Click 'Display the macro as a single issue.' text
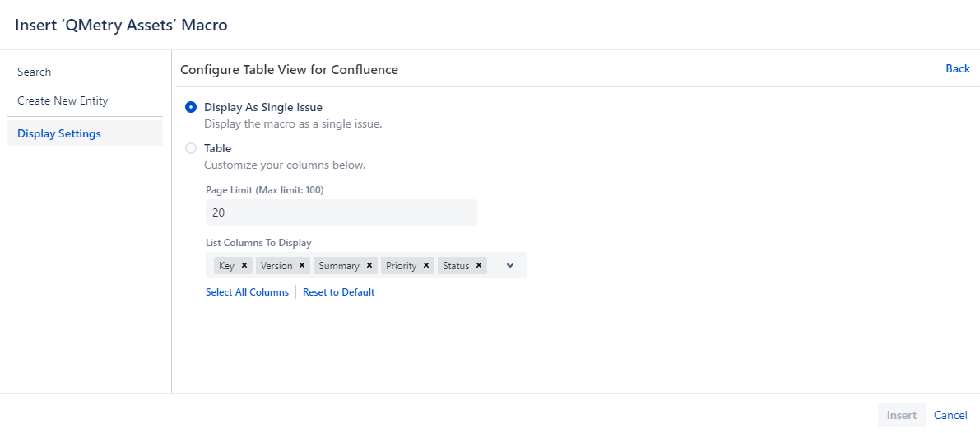 (x=292, y=123)
